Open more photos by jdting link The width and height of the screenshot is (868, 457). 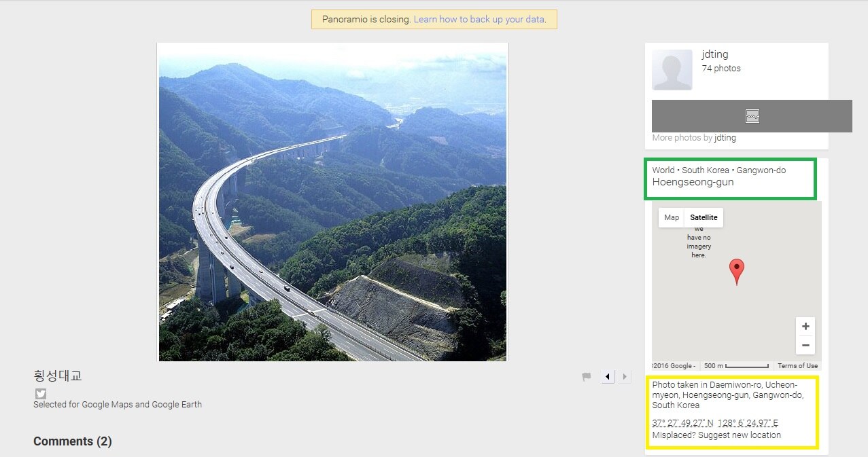(x=725, y=138)
